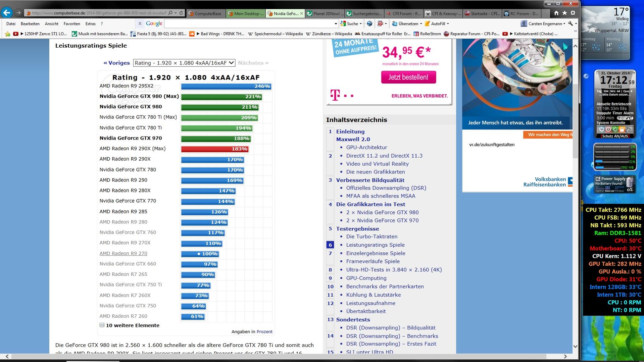This screenshot has width=644, height=362.
Task: Toggle Schutz AN/AUS in the clock gadget
Action: 615,136
